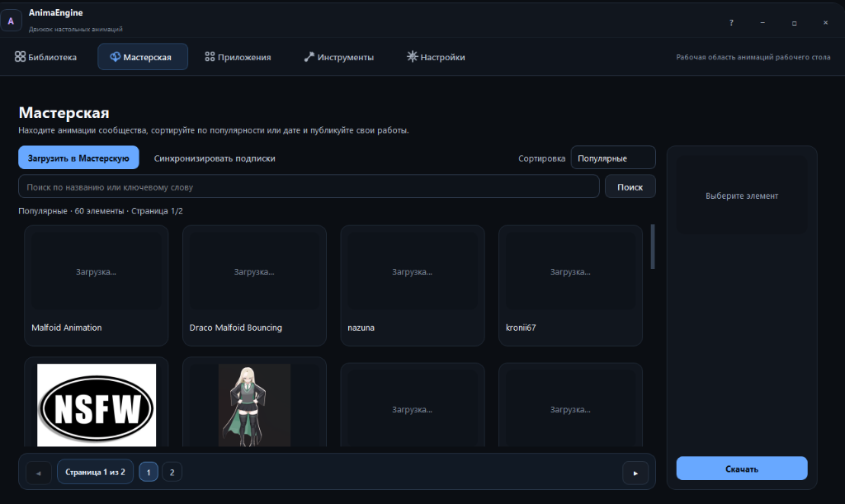Screen dimensions: 845x504
Task: Click the Поиск button
Action: tap(630, 186)
